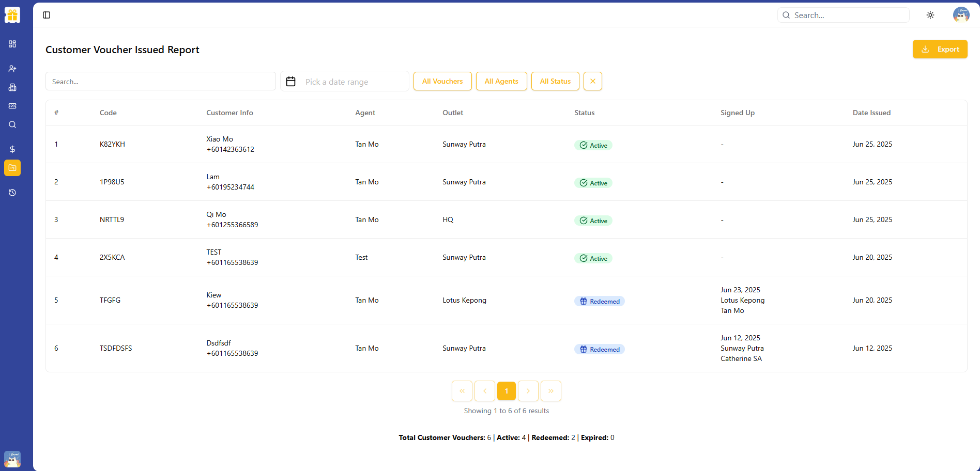Click the voucher ticket icon in sidebar
Screen dimensions: 980x471
pos(12,106)
